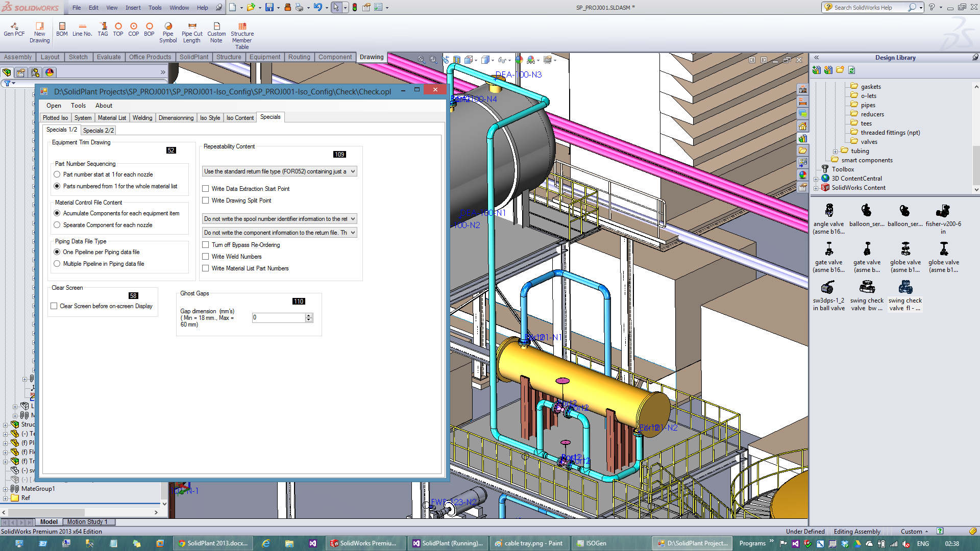Open the Specials 2/2 tab

98,130
